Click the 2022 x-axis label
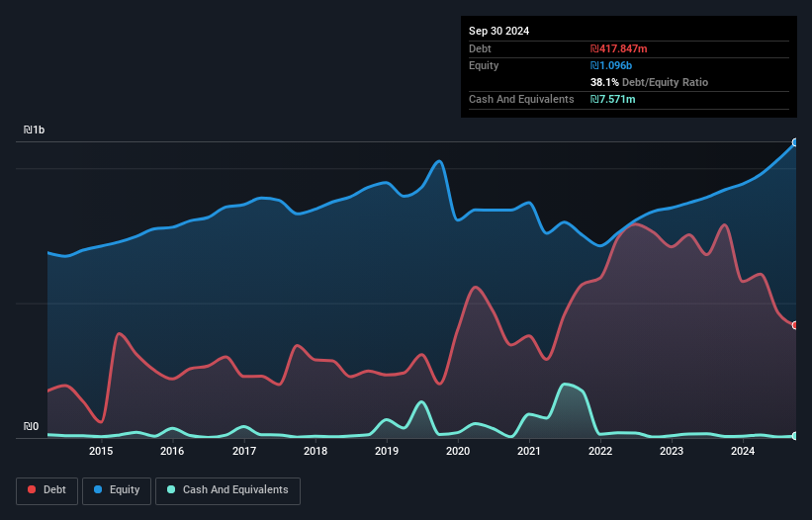 coord(600,452)
